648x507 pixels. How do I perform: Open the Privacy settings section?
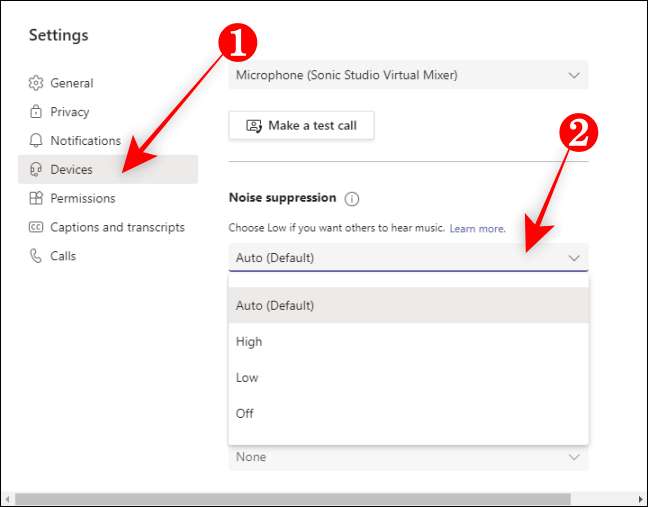70,112
